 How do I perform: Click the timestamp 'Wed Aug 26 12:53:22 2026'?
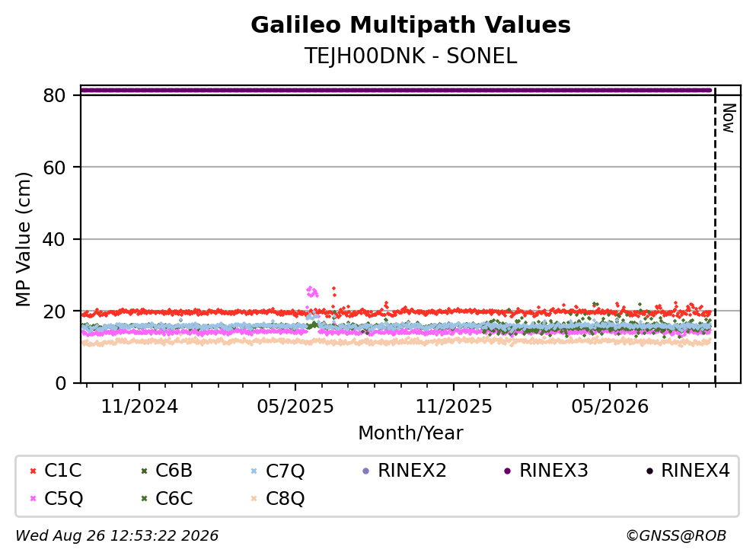116,536
